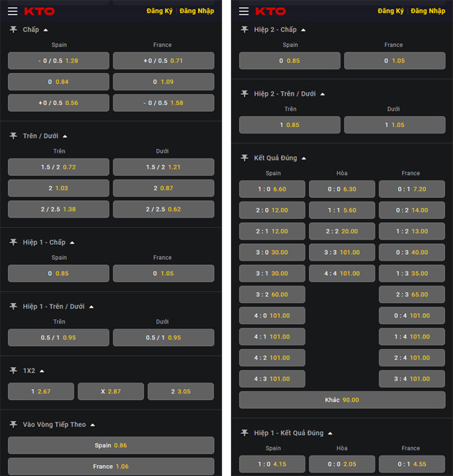
Task: Collapse the Kết Quả Đúng section arrow
Action: 304,158
